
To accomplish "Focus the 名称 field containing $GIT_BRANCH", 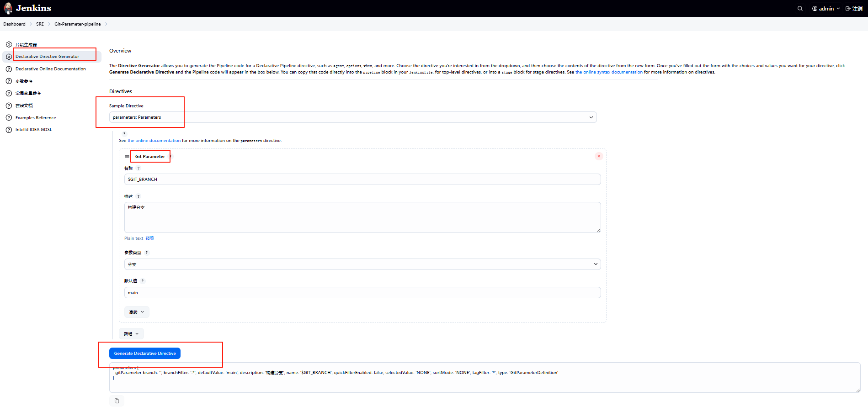I will click(362, 180).
